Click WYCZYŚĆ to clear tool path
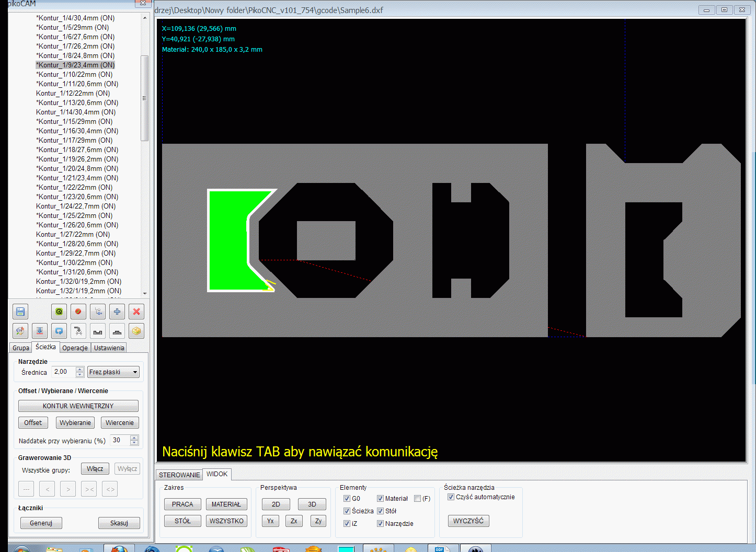756x552 pixels. pyautogui.click(x=468, y=521)
